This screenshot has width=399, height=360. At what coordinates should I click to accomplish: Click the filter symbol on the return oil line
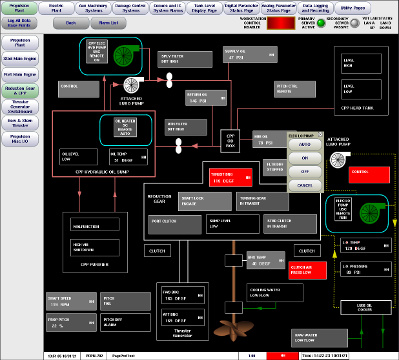pyautogui.click(x=179, y=146)
